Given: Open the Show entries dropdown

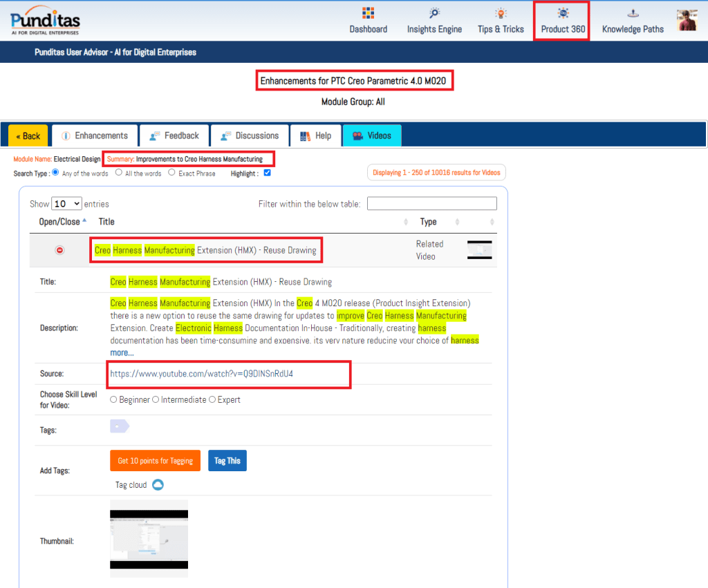Looking at the screenshot, I should pos(67,204).
